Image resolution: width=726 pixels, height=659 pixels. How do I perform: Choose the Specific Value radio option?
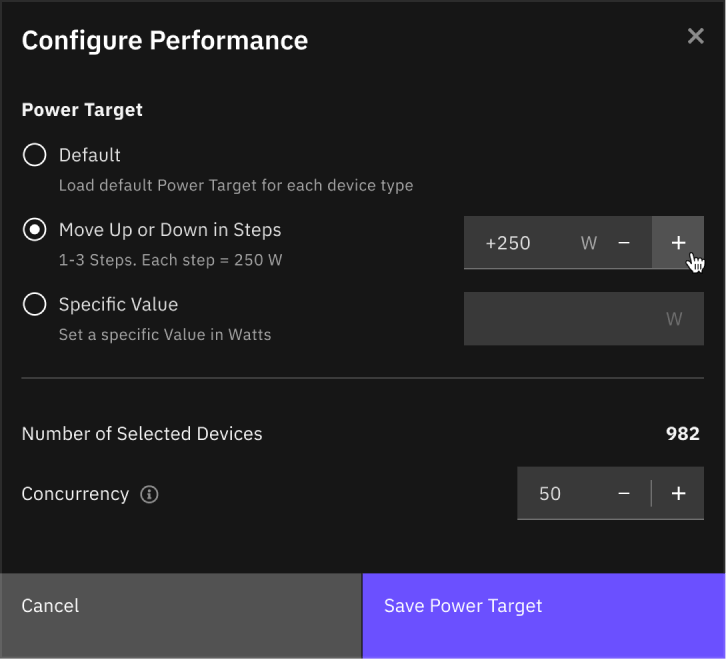[35, 304]
